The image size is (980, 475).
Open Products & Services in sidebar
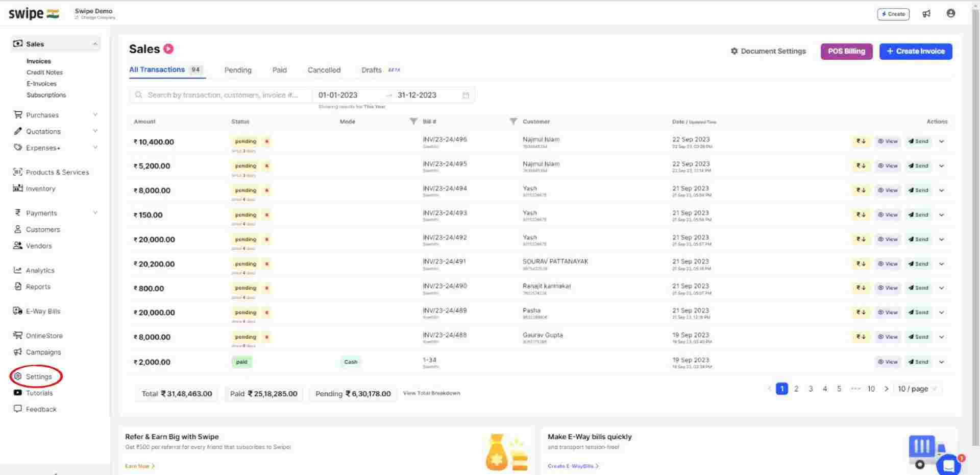click(51, 173)
